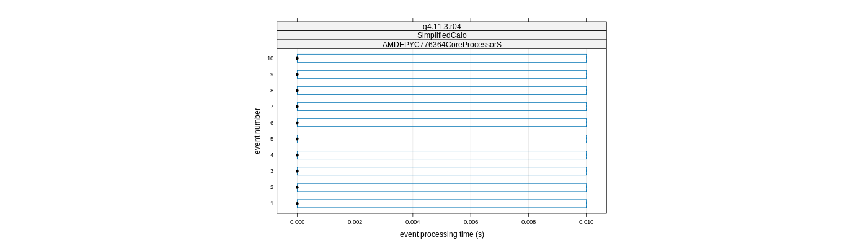
Task: Click the x-axis tick label 0.010
Action: click(586, 222)
